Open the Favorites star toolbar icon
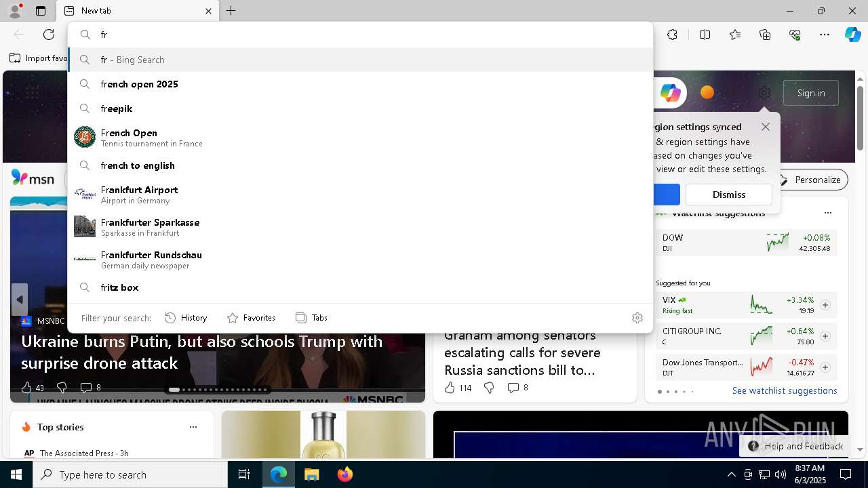The width and height of the screenshot is (868, 488). (x=735, y=35)
